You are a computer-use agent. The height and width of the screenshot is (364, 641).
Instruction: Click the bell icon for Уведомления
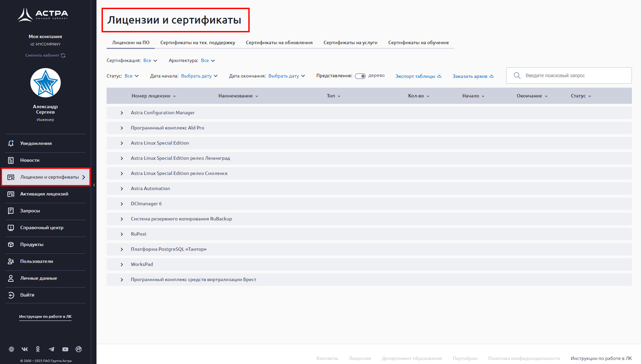coord(11,143)
